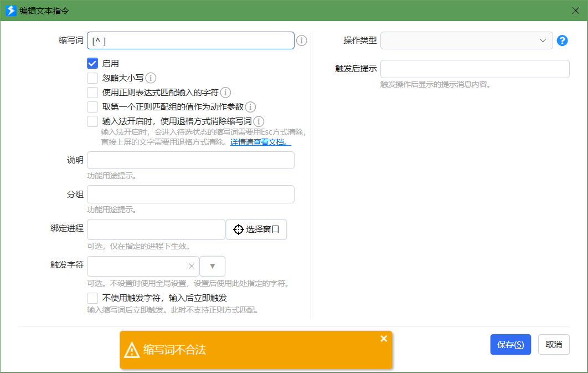
Task: Open the blue help icon for 操作类型
Action: (x=562, y=40)
